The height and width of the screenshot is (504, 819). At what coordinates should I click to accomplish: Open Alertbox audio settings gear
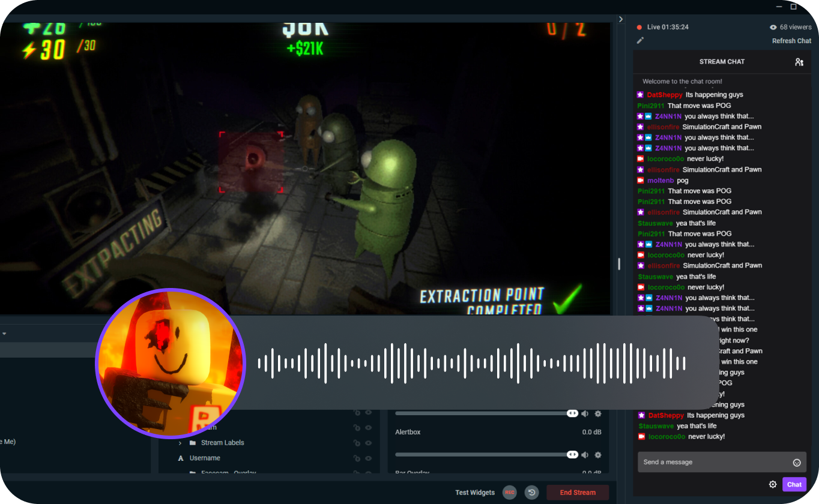(x=597, y=455)
